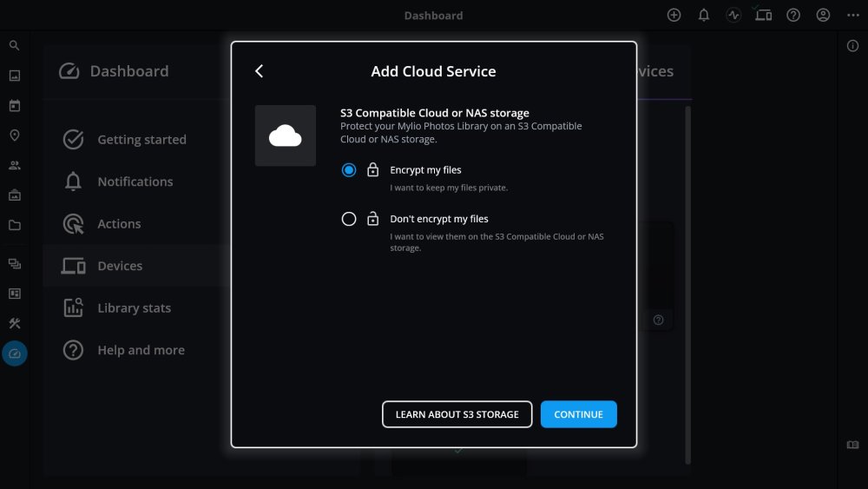The height and width of the screenshot is (489, 868).
Task: Click the cloud storage thumbnail
Action: click(285, 135)
